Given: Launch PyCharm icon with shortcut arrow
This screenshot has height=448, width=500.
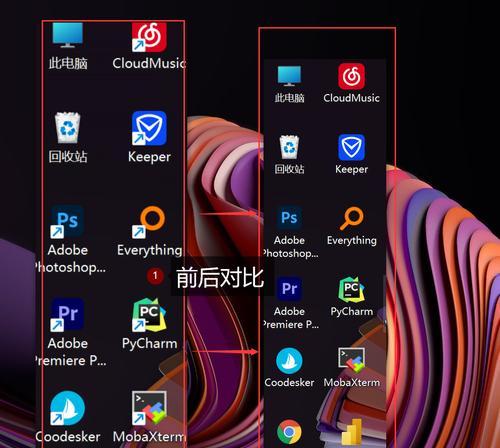Looking at the screenshot, I should [149, 315].
